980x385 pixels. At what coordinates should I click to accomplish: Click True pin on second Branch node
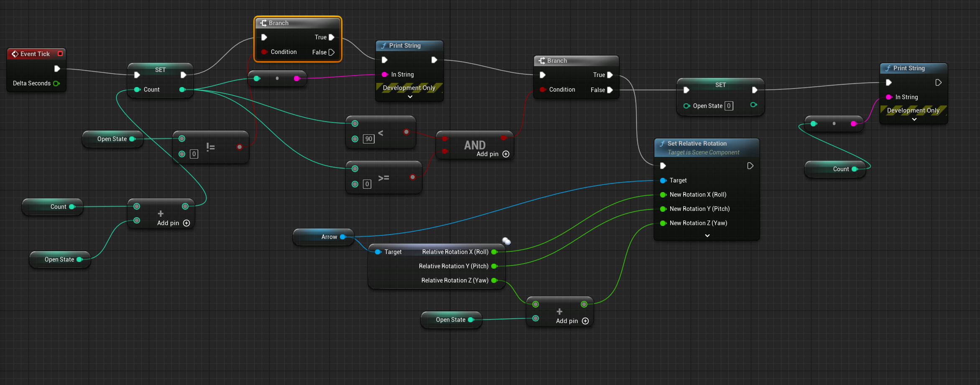[x=610, y=75]
